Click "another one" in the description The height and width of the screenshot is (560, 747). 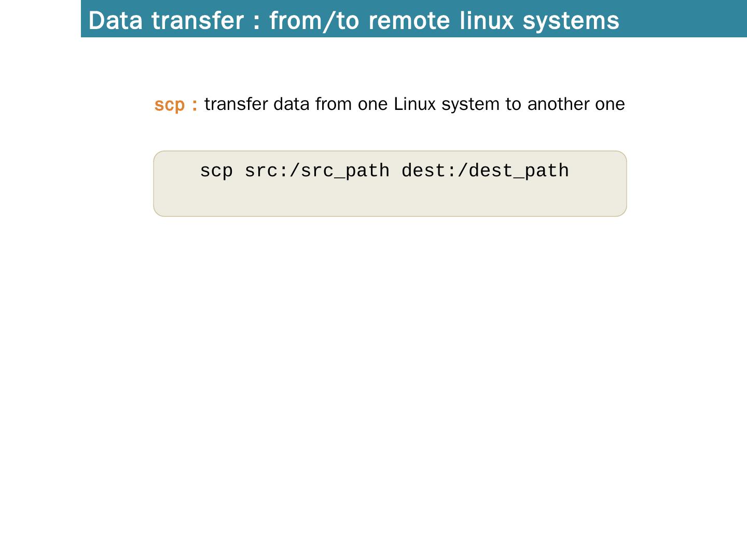(x=576, y=104)
